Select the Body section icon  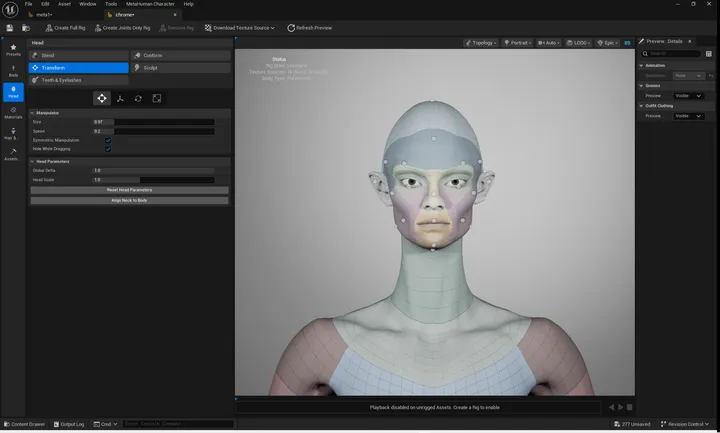[x=13, y=71]
